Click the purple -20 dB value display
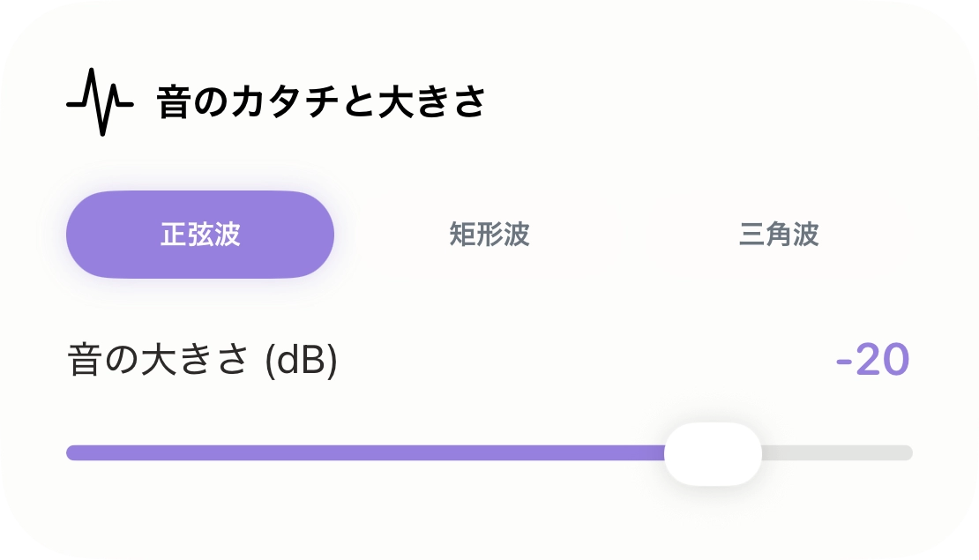 pyautogui.click(x=871, y=359)
